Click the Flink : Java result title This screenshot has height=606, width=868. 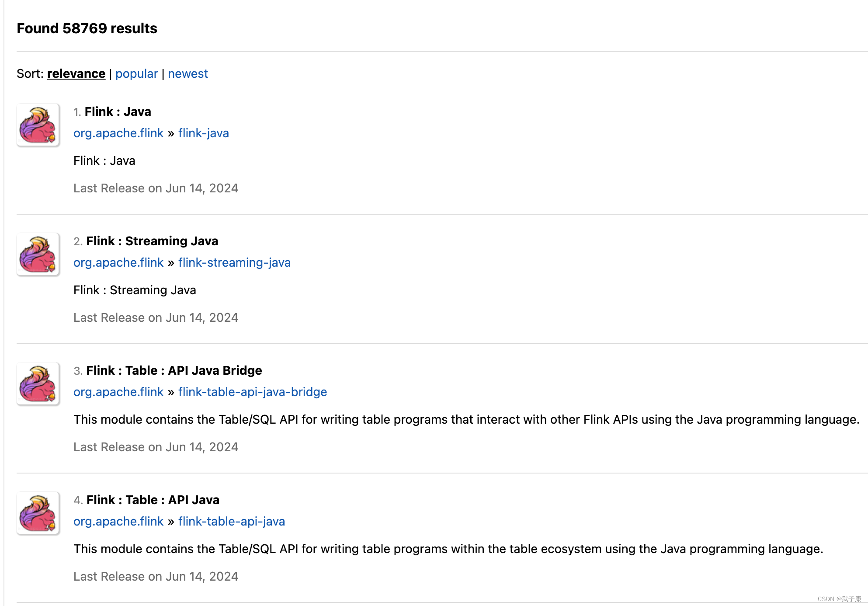click(118, 111)
